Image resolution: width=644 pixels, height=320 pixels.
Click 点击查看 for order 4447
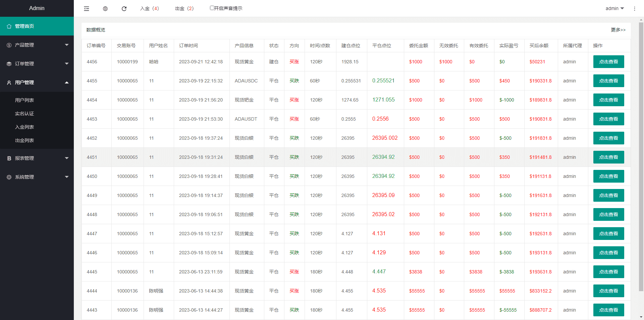coord(608,234)
